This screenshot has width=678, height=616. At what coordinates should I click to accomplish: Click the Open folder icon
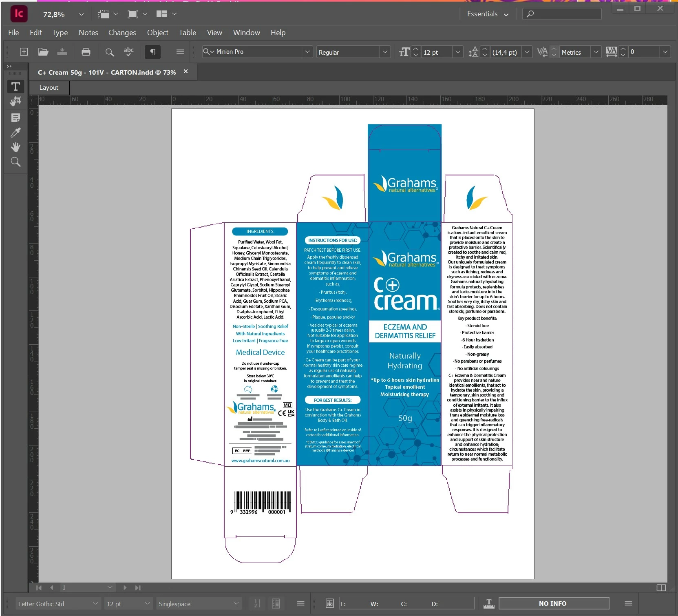tap(43, 52)
